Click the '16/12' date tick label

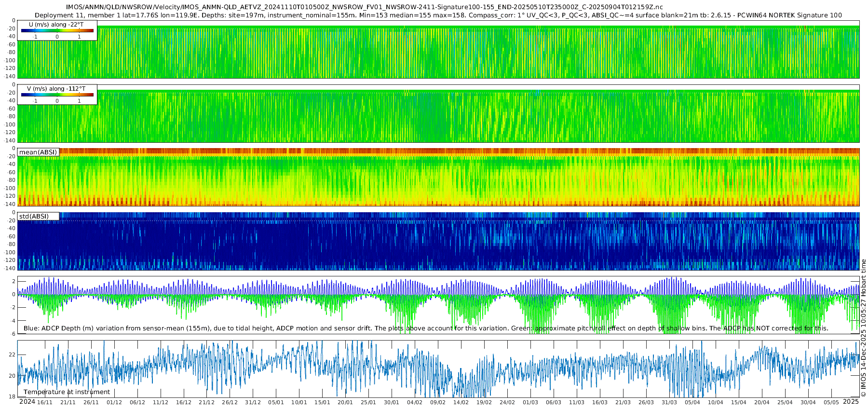click(184, 402)
